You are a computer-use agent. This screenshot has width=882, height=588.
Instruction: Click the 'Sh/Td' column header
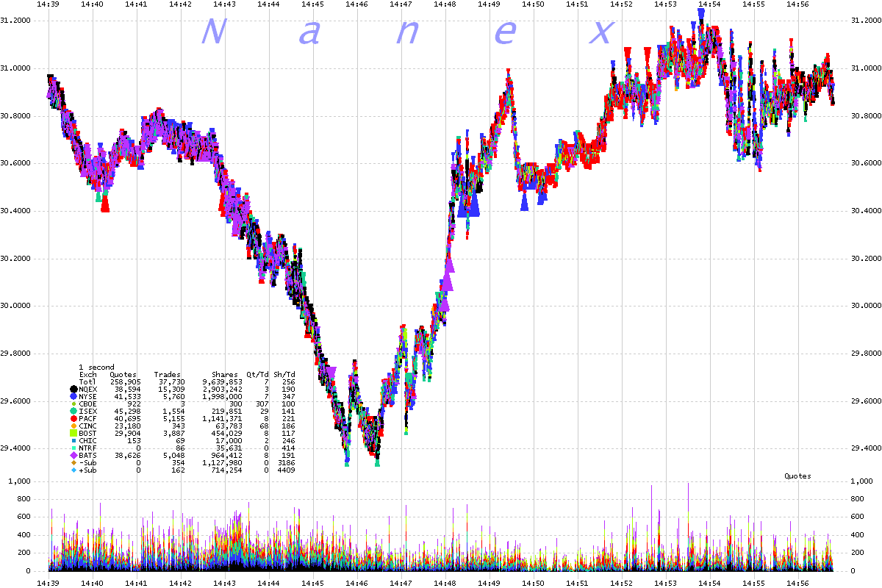pos(284,375)
